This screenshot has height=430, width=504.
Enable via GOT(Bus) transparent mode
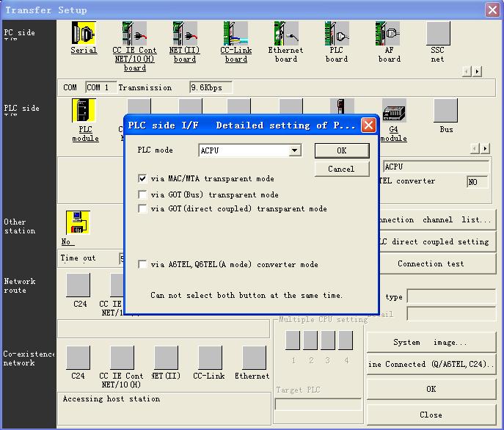tap(142, 195)
